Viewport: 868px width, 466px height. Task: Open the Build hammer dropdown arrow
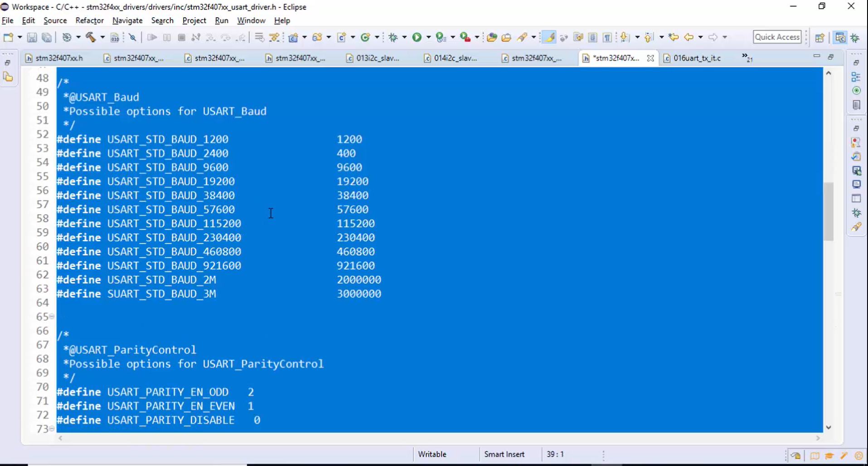(x=102, y=37)
